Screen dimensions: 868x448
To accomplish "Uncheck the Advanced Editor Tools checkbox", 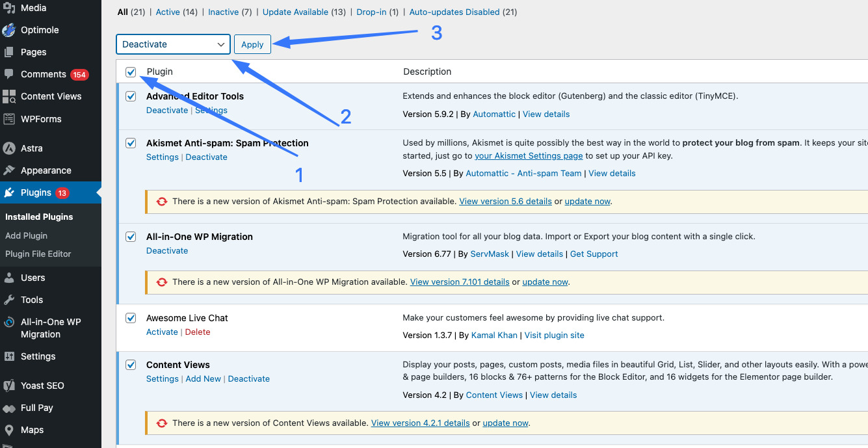I will tap(131, 96).
